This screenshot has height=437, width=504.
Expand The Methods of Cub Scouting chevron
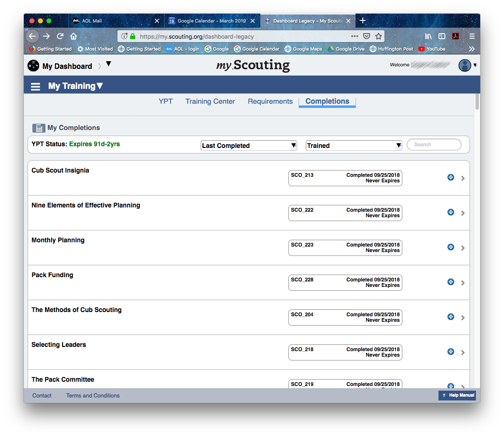463,318
